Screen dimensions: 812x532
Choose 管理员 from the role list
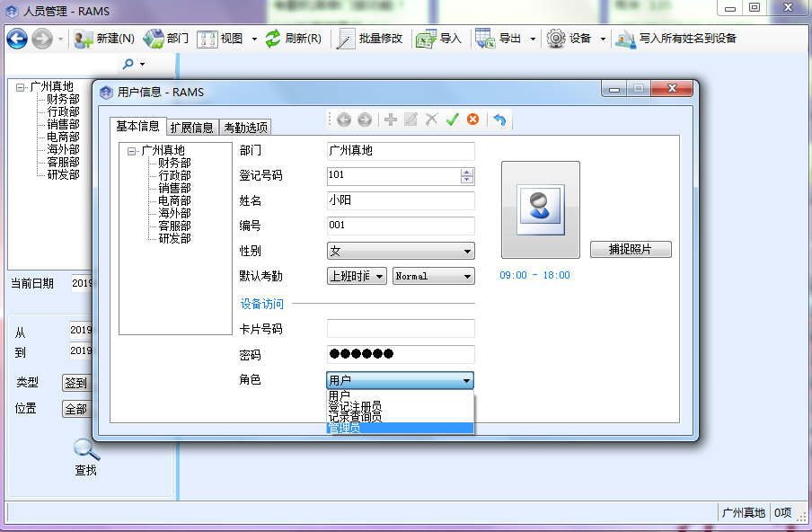[x=401, y=428]
